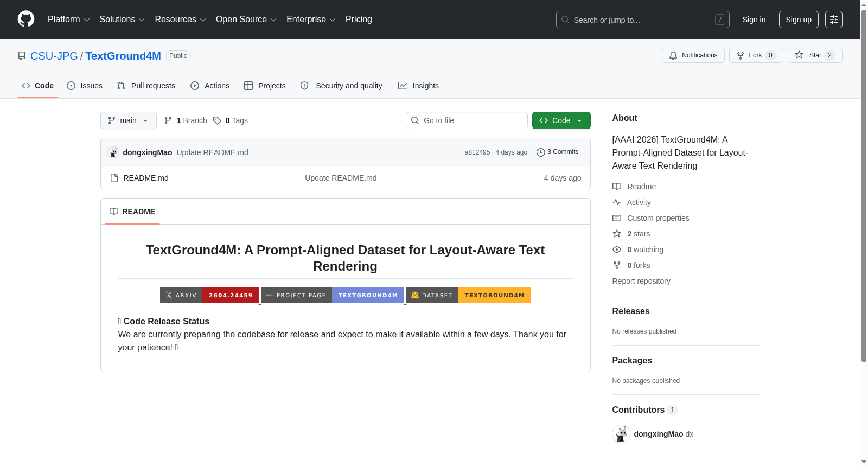The height and width of the screenshot is (467, 868).
Task: Click the eye icon beside 0 watching
Action: pos(617,250)
